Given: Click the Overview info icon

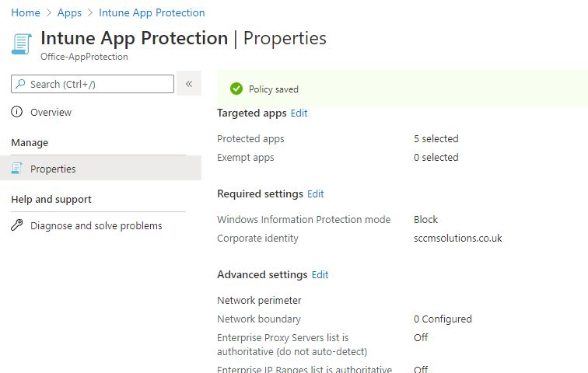Looking at the screenshot, I should point(17,112).
